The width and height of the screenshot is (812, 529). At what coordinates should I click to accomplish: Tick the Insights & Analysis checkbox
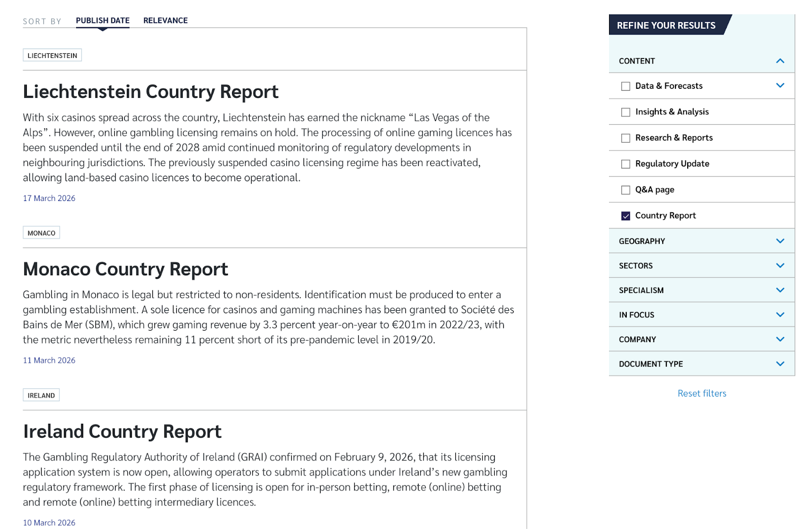pos(626,112)
